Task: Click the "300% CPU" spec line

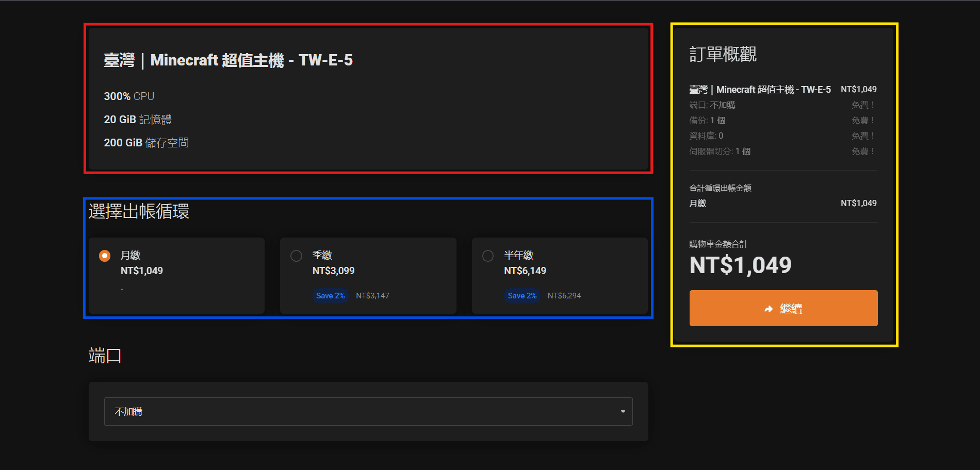Action: tap(129, 96)
